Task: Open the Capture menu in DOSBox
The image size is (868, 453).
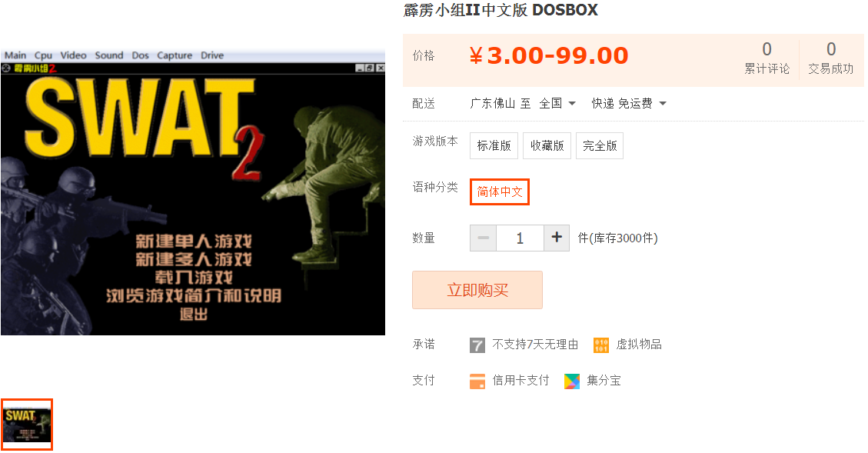Action: [x=175, y=55]
